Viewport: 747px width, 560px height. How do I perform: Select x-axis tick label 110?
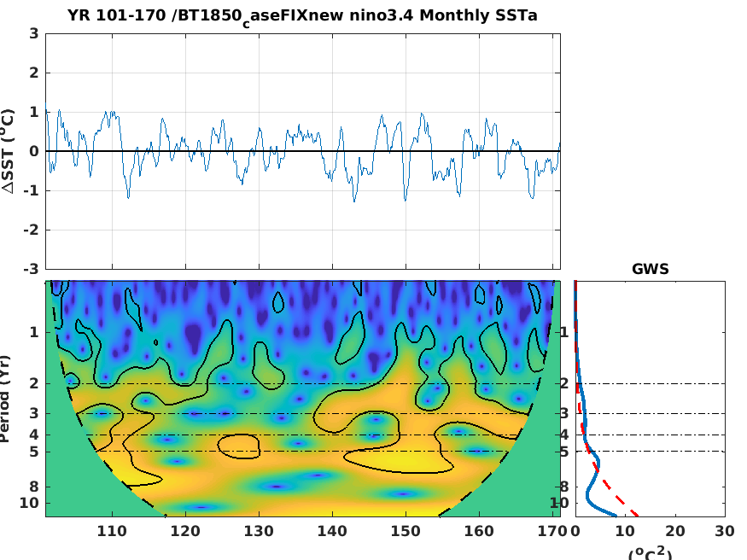112,531
